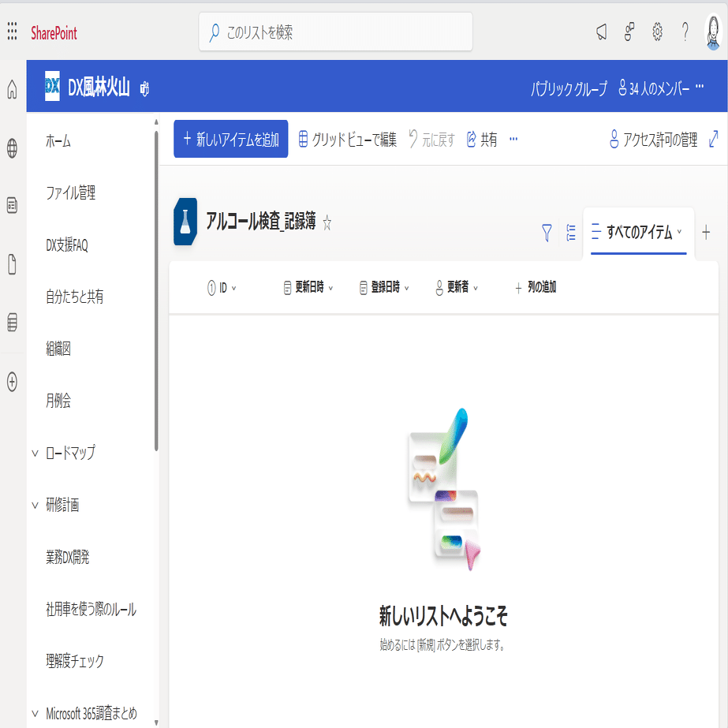
Task: Open the notifications bell
Action: 600,32
